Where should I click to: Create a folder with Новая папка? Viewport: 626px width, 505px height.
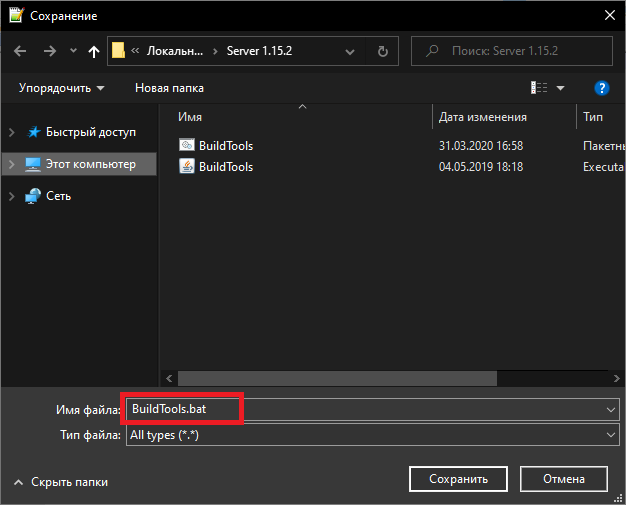[169, 88]
